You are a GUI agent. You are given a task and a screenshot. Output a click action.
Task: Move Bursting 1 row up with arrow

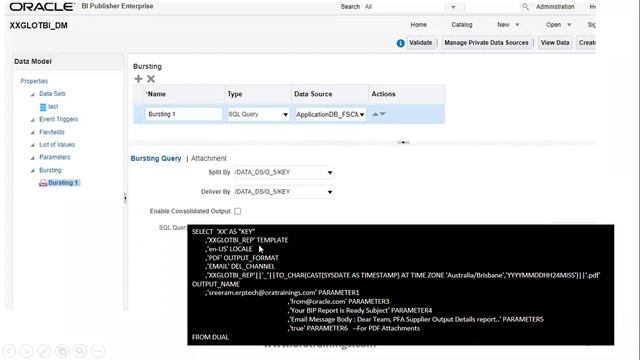376,114
